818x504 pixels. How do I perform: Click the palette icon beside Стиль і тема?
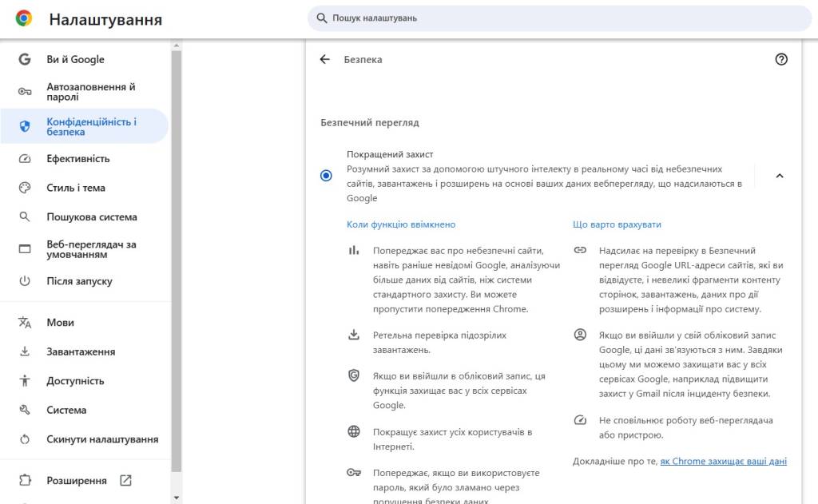coord(25,188)
